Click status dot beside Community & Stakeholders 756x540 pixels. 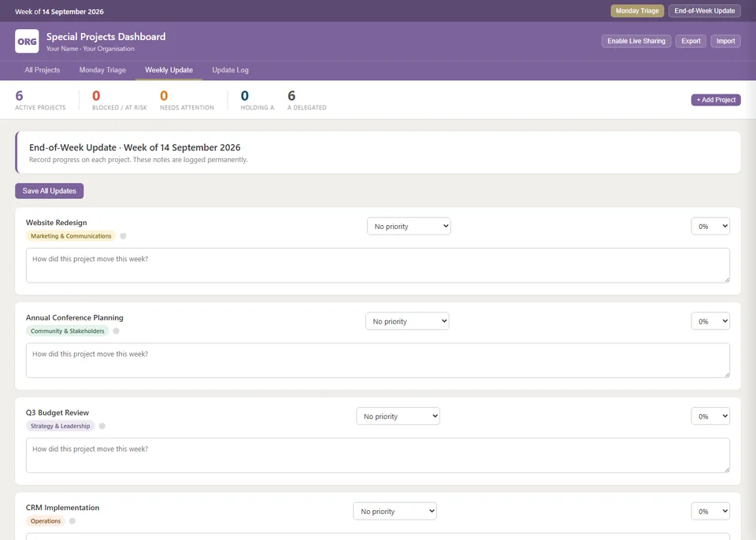point(117,331)
